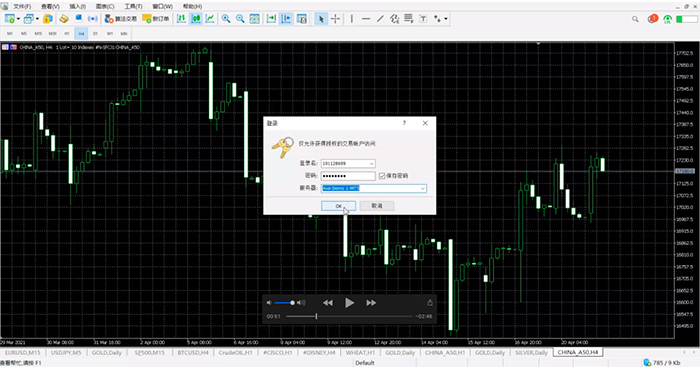Rewind the video

tap(328, 303)
